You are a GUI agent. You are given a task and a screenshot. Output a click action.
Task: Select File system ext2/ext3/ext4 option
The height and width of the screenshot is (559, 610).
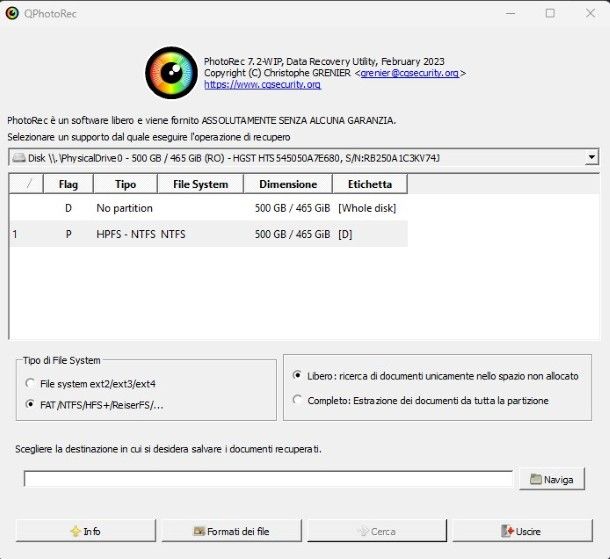click(31, 384)
